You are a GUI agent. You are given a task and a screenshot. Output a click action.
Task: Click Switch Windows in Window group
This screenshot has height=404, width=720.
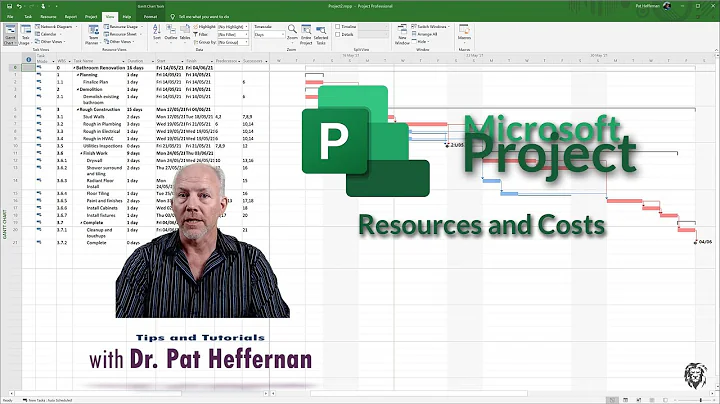(431, 27)
